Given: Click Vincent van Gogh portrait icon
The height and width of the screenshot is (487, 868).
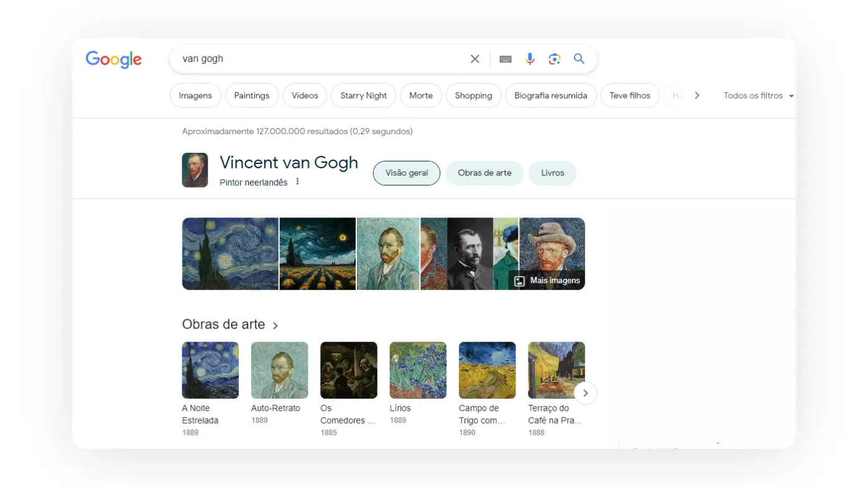Looking at the screenshot, I should pos(195,170).
